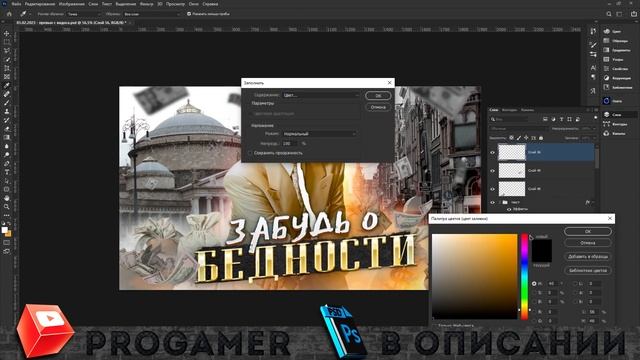The height and width of the screenshot is (360, 640).
Task: Open the Файл menu
Action: coord(16,4)
